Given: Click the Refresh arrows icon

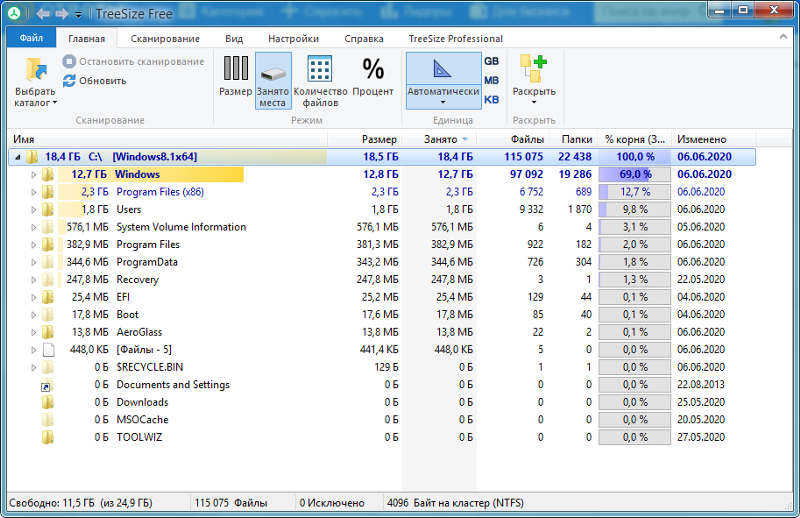Looking at the screenshot, I should (69, 81).
